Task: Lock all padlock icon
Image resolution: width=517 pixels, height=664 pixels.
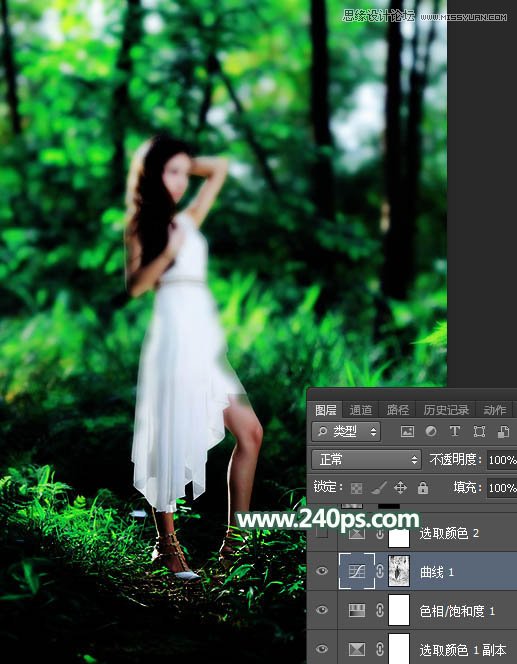Action: (x=423, y=488)
